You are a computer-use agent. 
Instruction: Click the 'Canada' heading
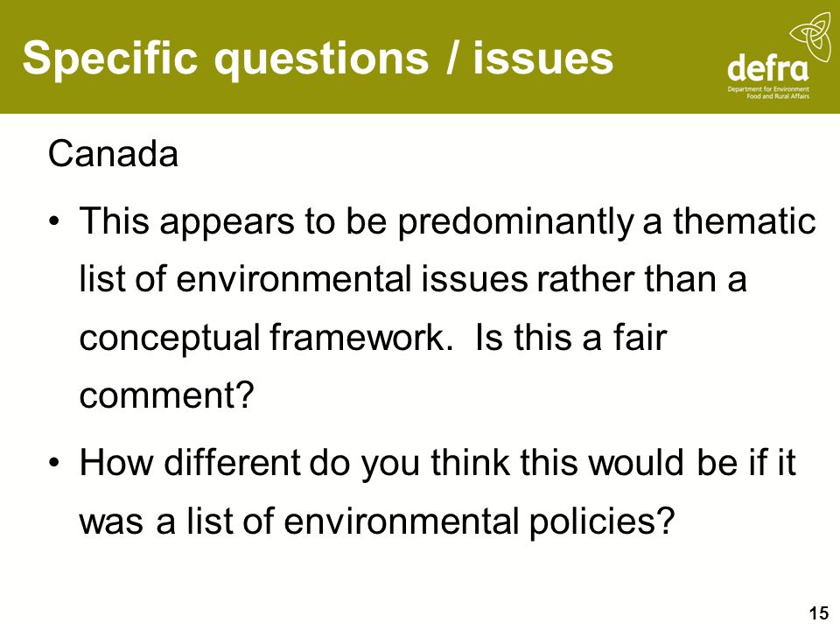[x=113, y=154]
